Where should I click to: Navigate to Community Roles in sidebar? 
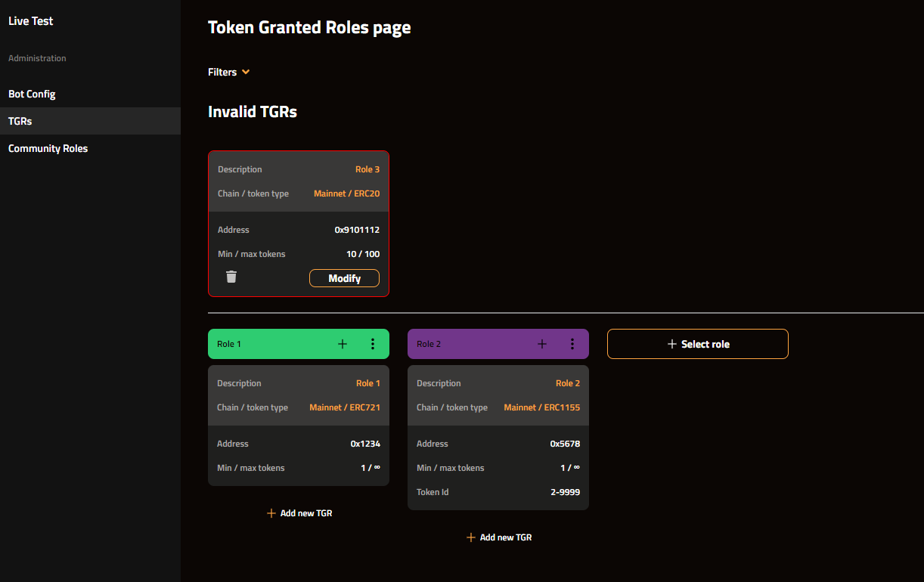pos(48,149)
